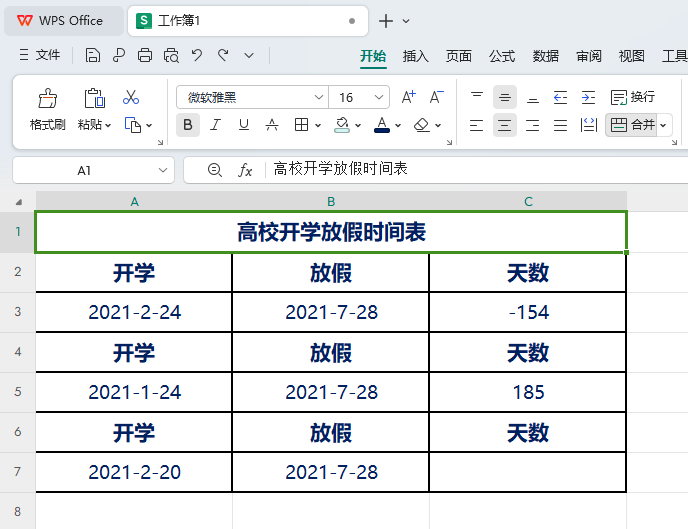This screenshot has height=529, width=688.
Task: Click the Print icon
Action: 145,56
